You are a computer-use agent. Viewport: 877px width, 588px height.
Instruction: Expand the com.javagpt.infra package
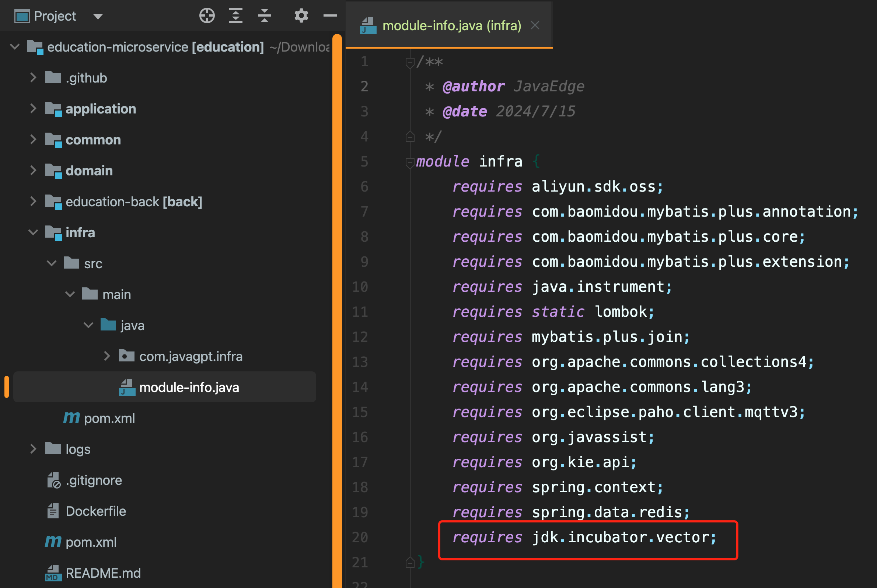click(x=107, y=356)
